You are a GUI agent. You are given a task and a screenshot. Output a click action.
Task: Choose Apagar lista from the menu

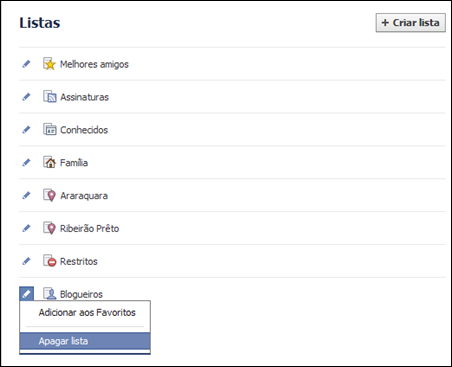(x=85, y=341)
